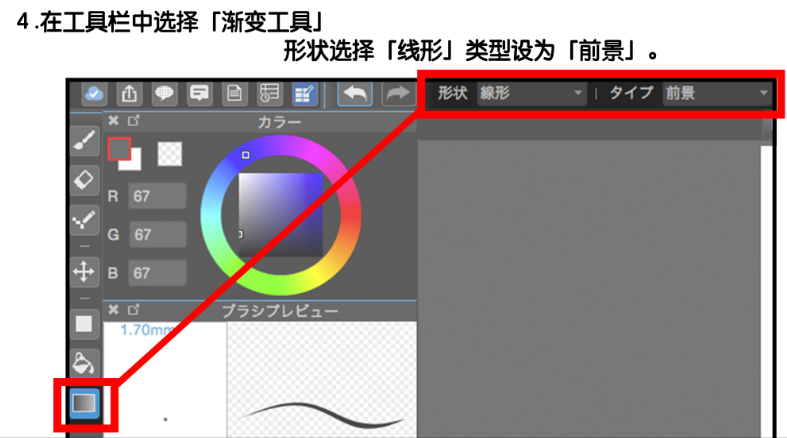Image resolution: width=787 pixels, height=438 pixels.
Task: Select the Eraser tool
Action: pos(84,180)
